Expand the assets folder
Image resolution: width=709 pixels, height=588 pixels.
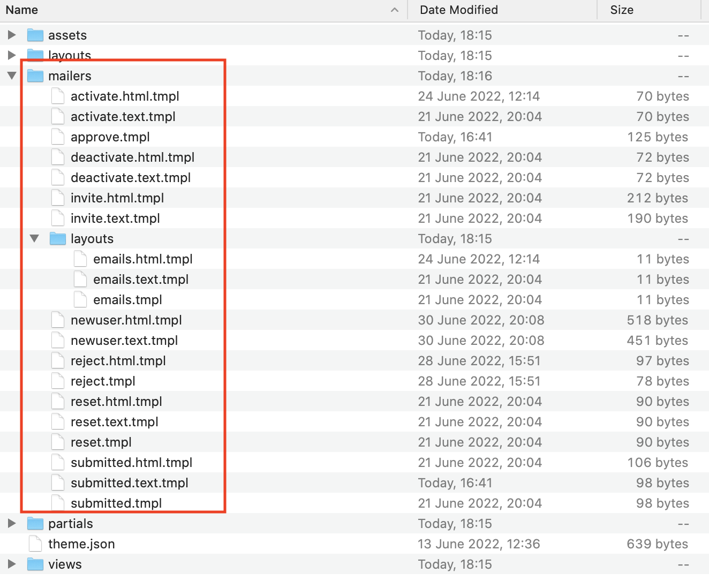(x=11, y=34)
